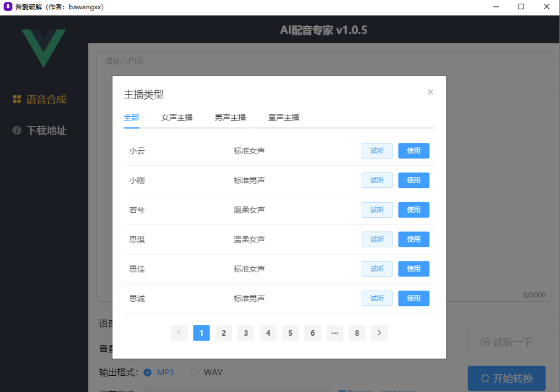Jump to page 8 of voices
560x392 pixels.
click(357, 333)
